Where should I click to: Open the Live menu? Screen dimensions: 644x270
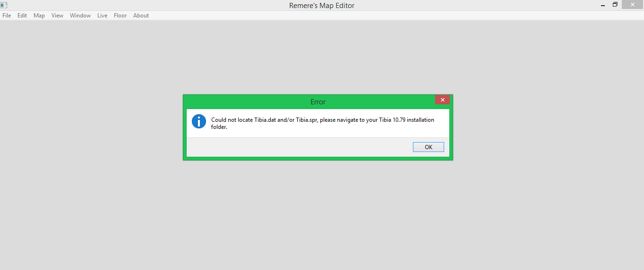point(103,16)
